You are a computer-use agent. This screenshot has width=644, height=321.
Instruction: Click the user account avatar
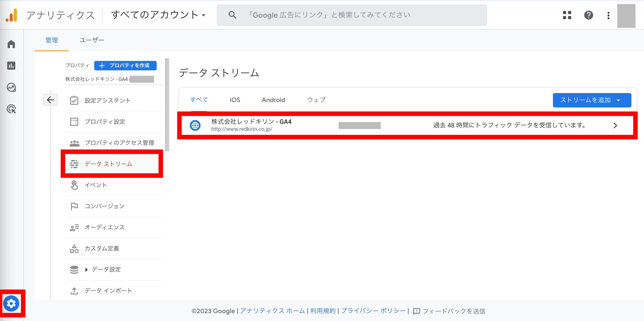coord(626,16)
